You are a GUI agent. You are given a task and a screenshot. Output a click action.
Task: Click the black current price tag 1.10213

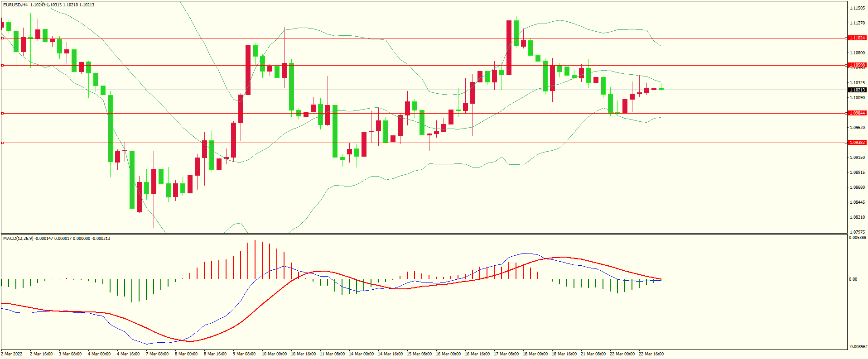tap(857, 90)
